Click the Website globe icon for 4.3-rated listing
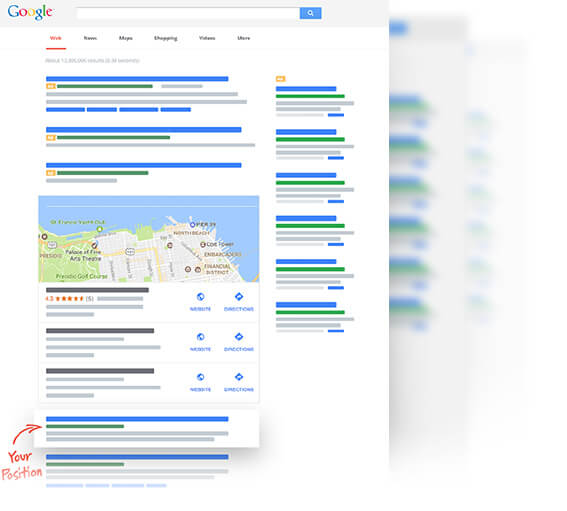567x511 pixels. coord(200,297)
